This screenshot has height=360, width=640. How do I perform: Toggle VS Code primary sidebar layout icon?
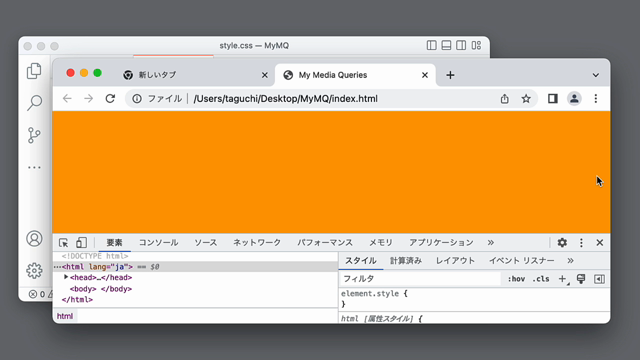point(431,45)
